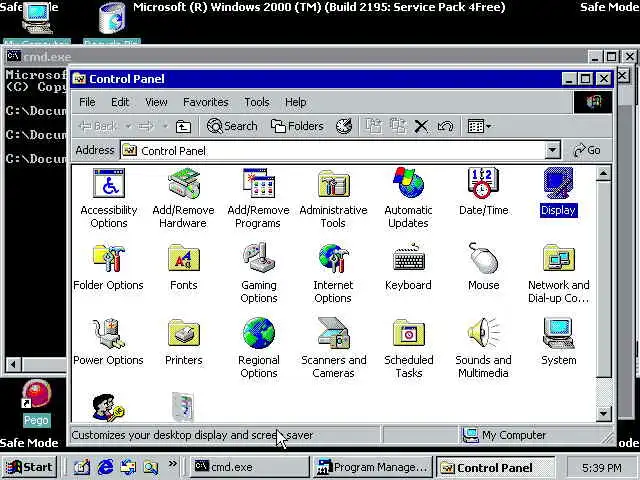Open Scheduled Tasks
Viewport: 640px width, 480px height.
(x=408, y=349)
